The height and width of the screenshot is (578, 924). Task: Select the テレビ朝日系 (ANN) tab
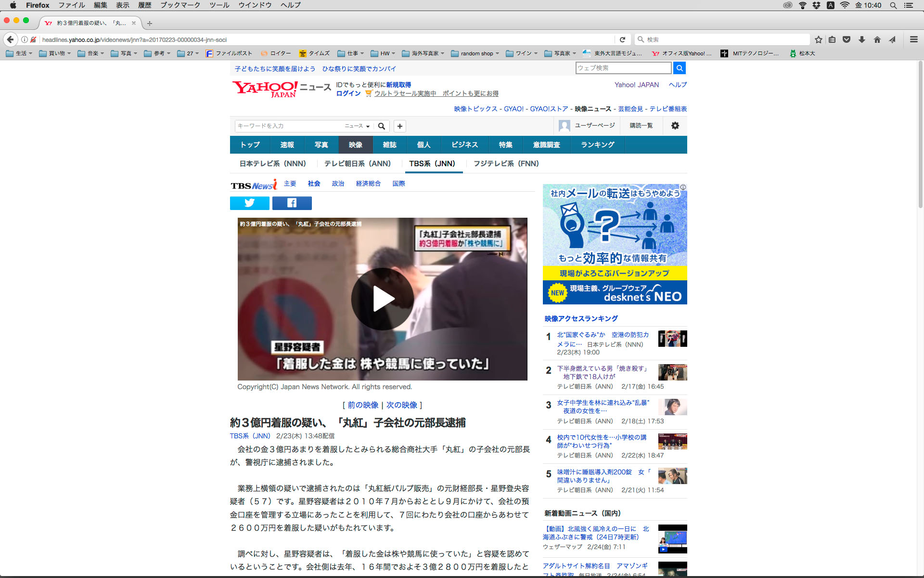357,164
